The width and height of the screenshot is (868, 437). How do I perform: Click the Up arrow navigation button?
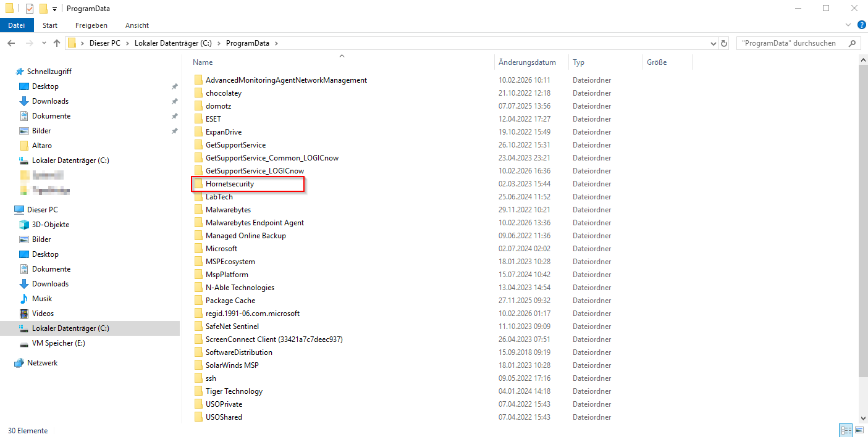tap(57, 43)
